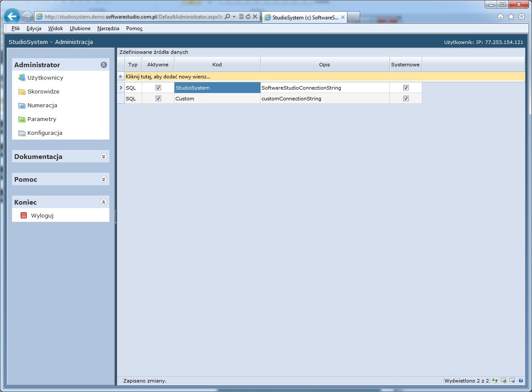Click the SoftwareStudioConnectionString cell
This screenshot has height=392, width=532.
pyautogui.click(x=325, y=87)
